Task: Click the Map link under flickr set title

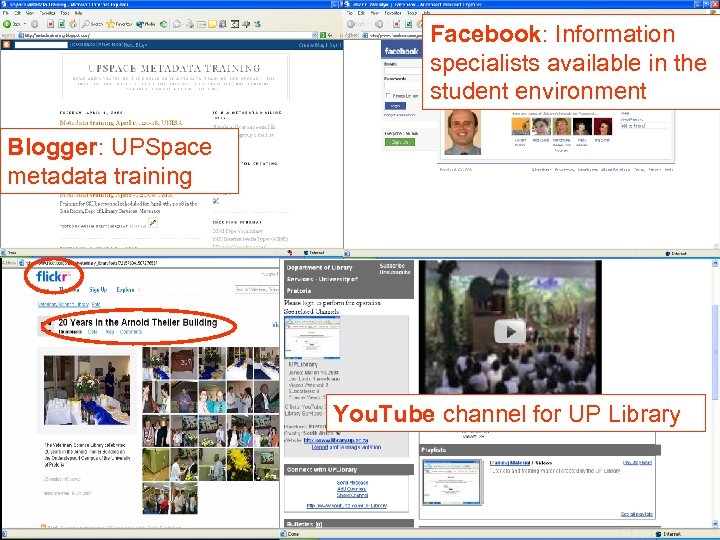Action: [109, 332]
